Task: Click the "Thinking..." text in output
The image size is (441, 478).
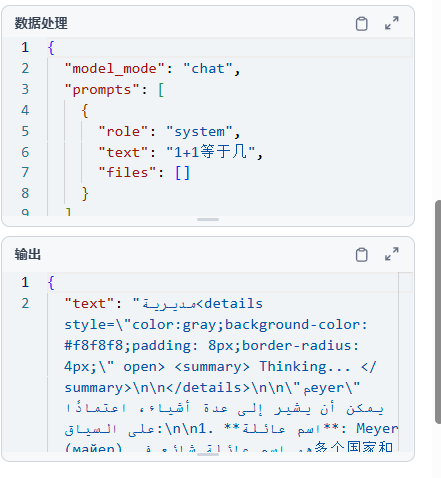Action: (305, 367)
